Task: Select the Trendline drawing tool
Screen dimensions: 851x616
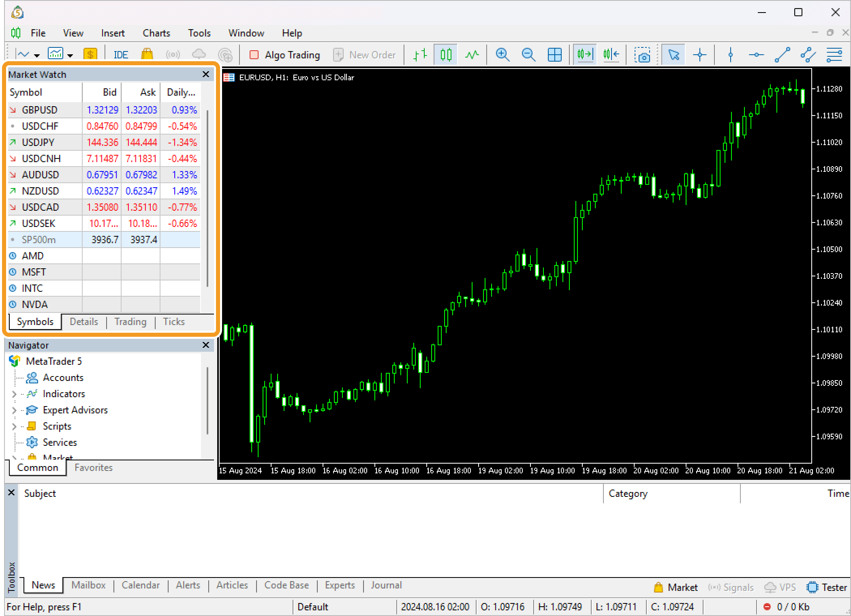Action: tap(783, 54)
